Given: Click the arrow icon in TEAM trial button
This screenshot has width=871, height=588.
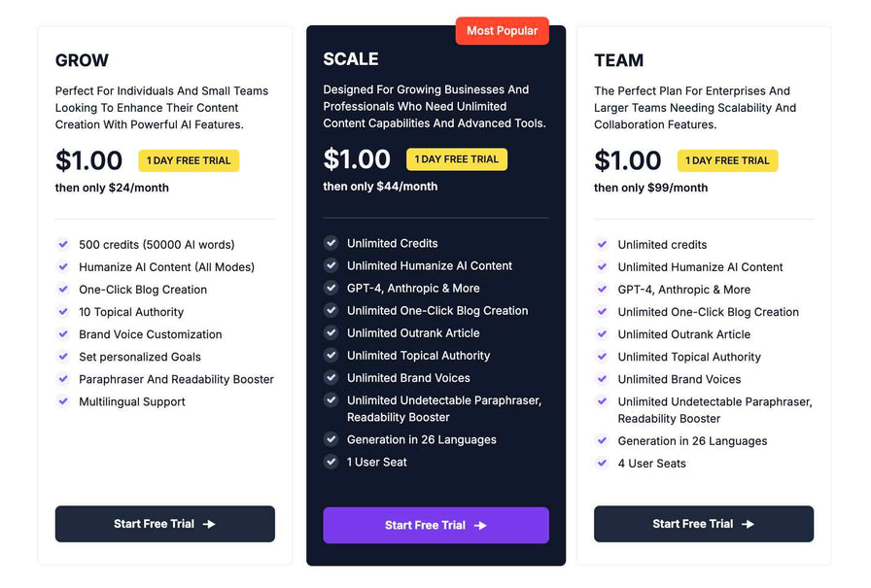Looking at the screenshot, I should pyautogui.click(x=748, y=524).
